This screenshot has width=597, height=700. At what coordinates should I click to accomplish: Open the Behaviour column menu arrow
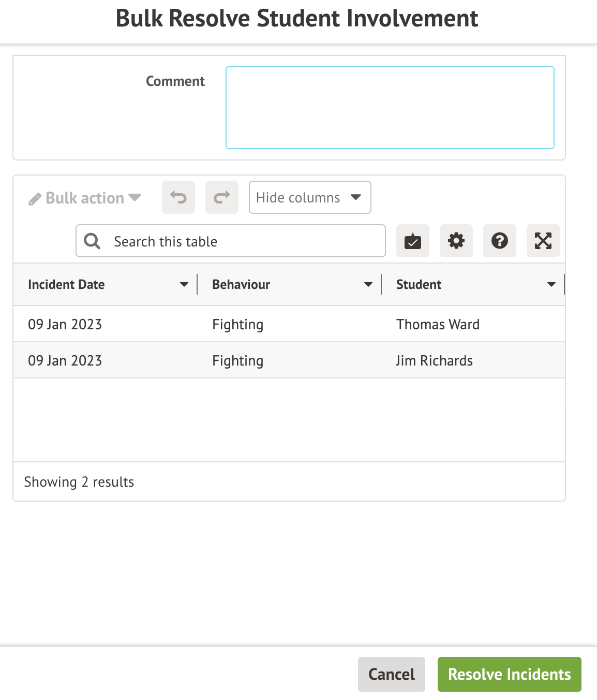click(x=368, y=284)
